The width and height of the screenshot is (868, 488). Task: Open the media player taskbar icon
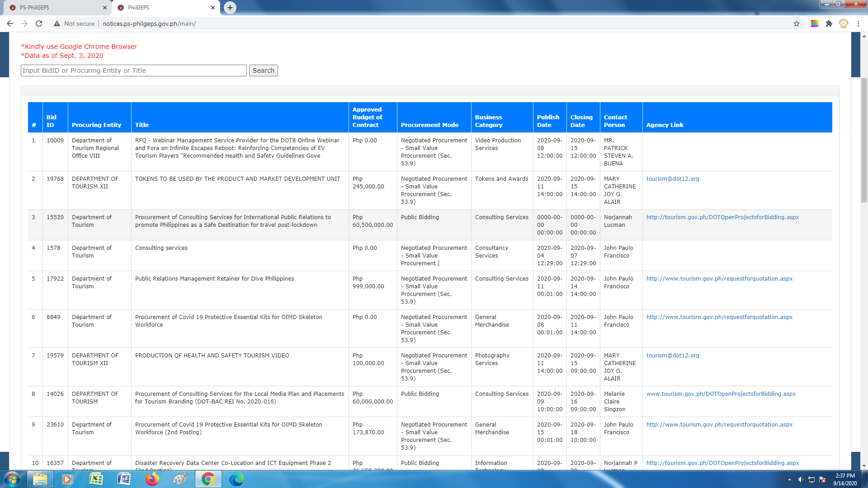point(67,479)
